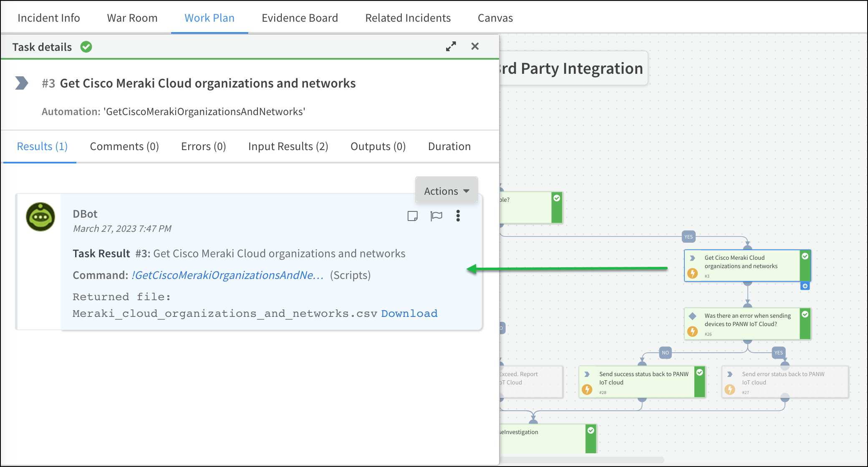Open the Evidence Board tab

point(300,18)
